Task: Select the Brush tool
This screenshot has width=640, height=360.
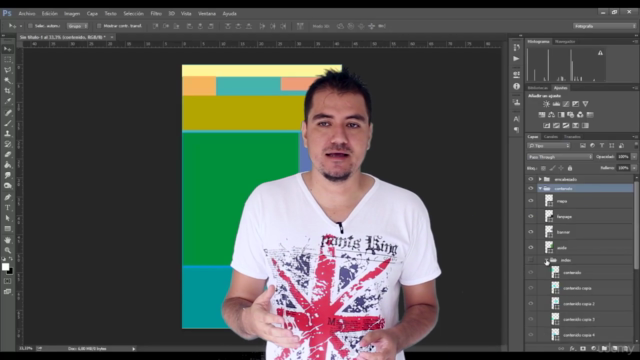Action: (x=7, y=123)
